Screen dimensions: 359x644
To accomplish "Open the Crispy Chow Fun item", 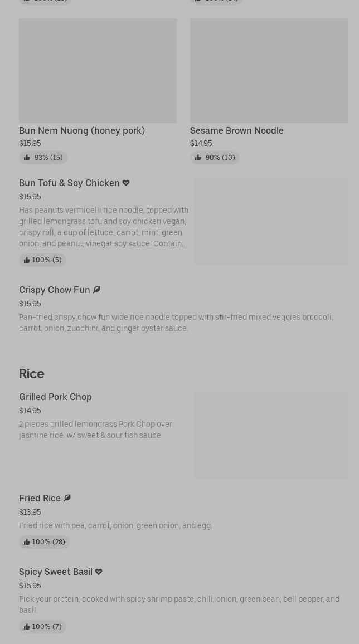I will [54, 290].
